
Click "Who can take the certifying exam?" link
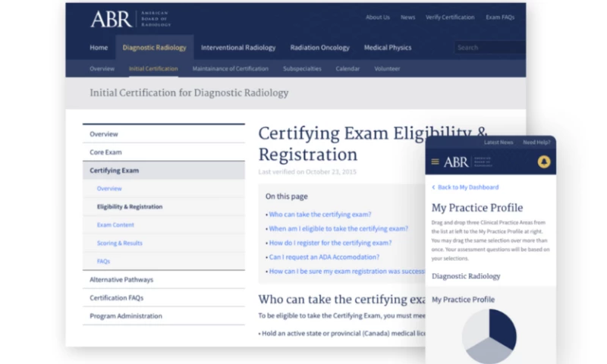click(x=319, y=215)
